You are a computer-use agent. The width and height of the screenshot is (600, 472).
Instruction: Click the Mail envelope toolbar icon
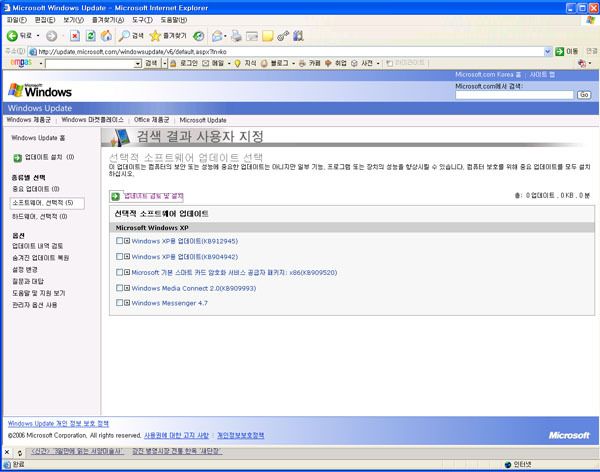[x=217, y=36]
